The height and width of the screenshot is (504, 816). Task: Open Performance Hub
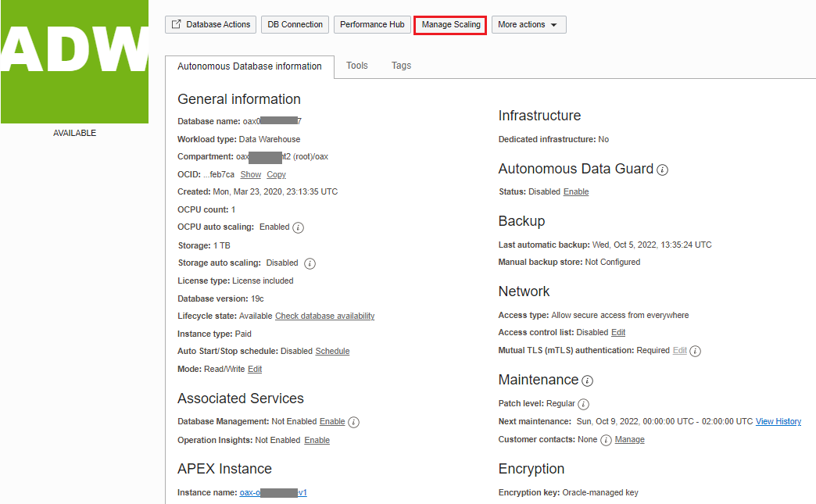click(x=372, y=24)
